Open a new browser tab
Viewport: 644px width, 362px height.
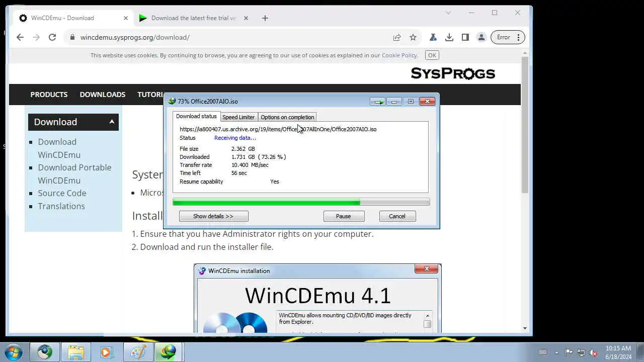(265, 18)
